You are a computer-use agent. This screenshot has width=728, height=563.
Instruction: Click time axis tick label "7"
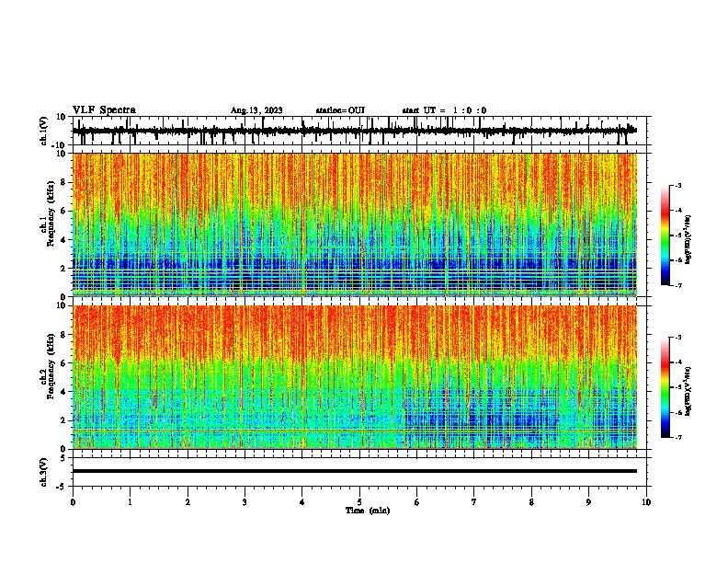474,502
